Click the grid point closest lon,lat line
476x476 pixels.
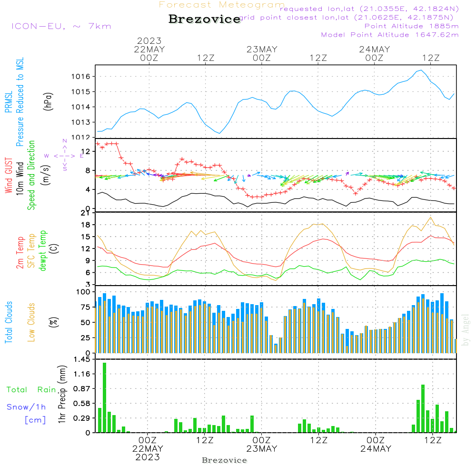(346, 18)
